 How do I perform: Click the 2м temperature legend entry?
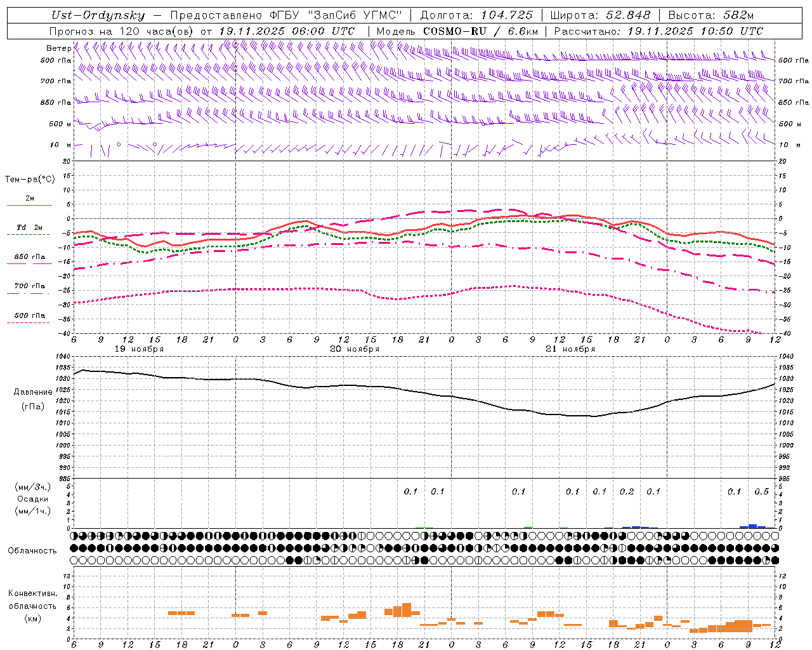point(30,198)
